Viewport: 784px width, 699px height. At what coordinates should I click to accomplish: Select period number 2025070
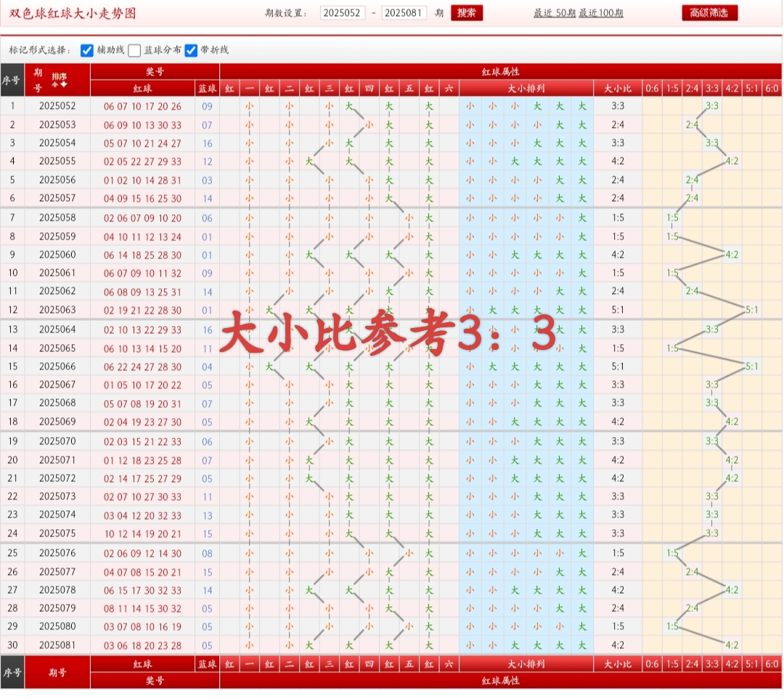click(57, 441)
